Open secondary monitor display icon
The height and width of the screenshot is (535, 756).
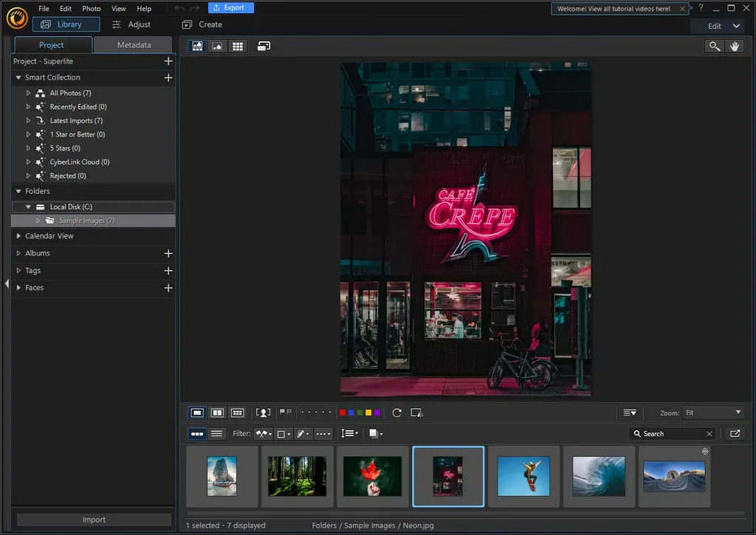click(x=264, y=46)
